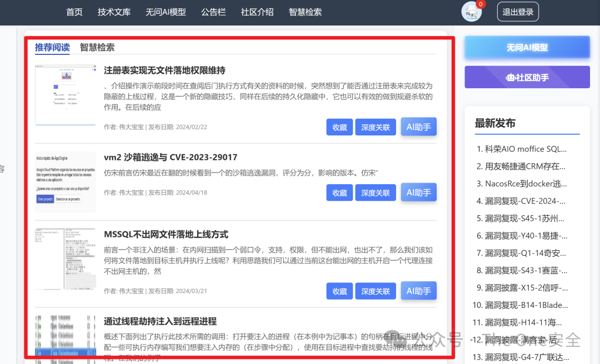
Task: Open 社区介绍 navigation item
Action: [x=257, y=12]
